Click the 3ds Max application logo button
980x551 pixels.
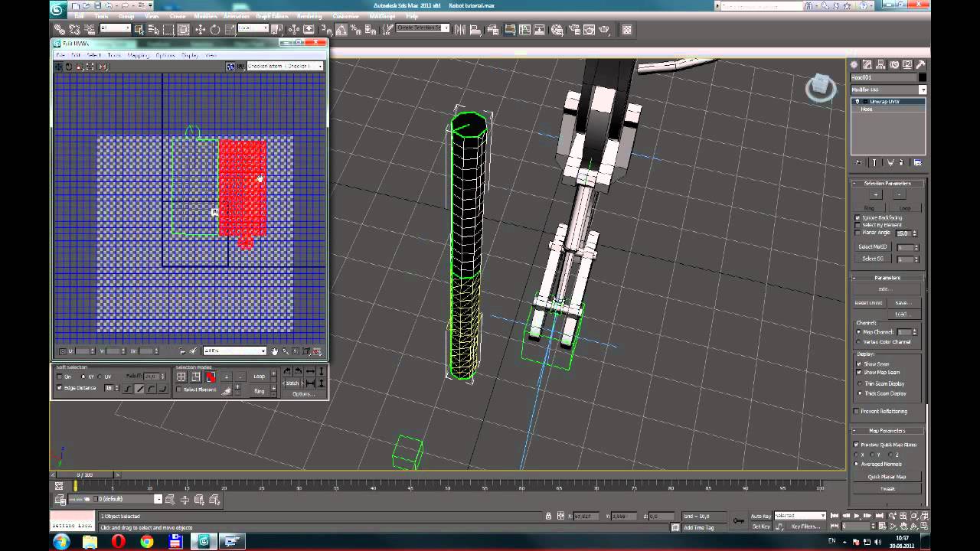(58, 8)
